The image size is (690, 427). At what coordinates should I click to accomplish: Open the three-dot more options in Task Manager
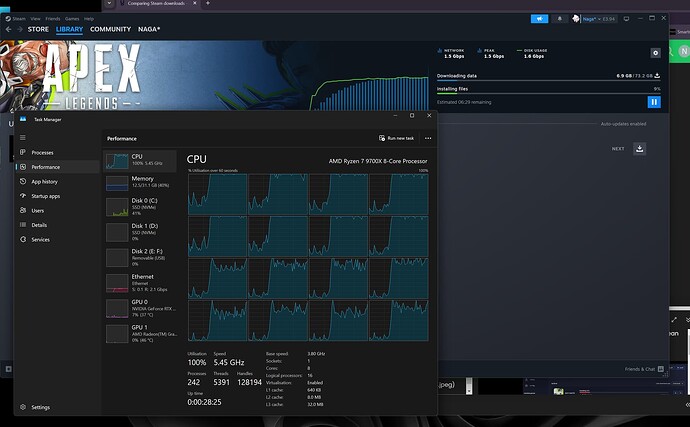(428, 138)
